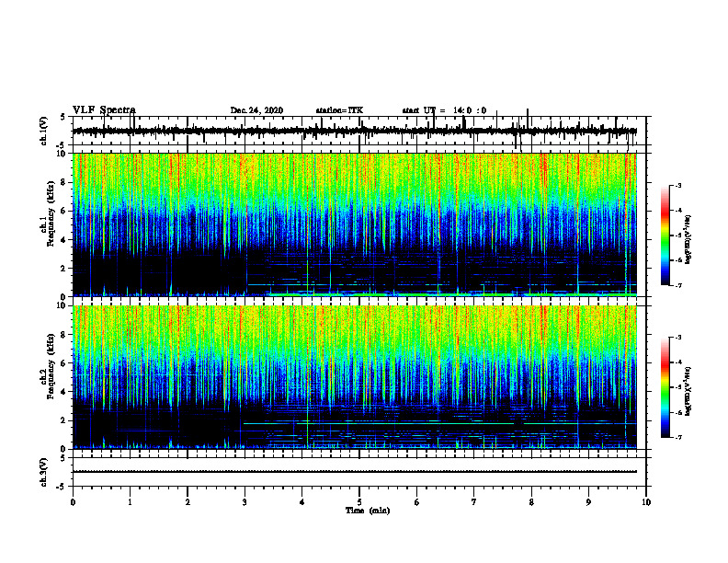
Task: Click inside the ch.1 voltage waveform strip
Action: tap(359, 131)
